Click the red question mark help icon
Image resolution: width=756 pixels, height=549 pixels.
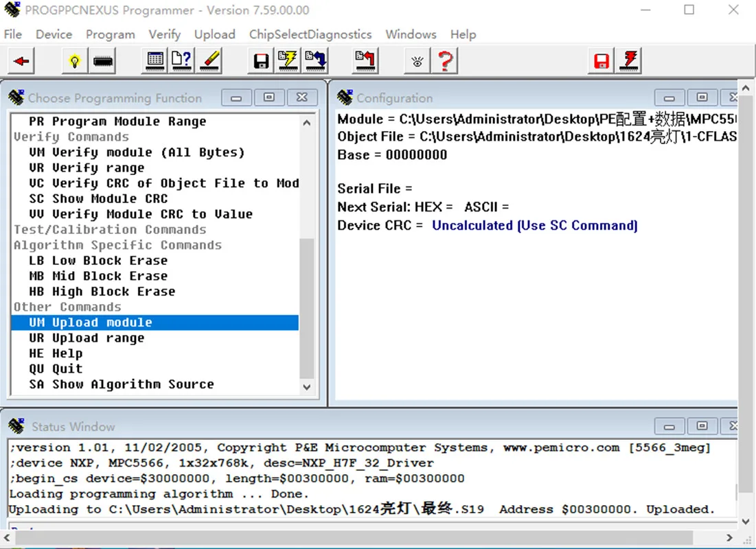tap(445, 61)
